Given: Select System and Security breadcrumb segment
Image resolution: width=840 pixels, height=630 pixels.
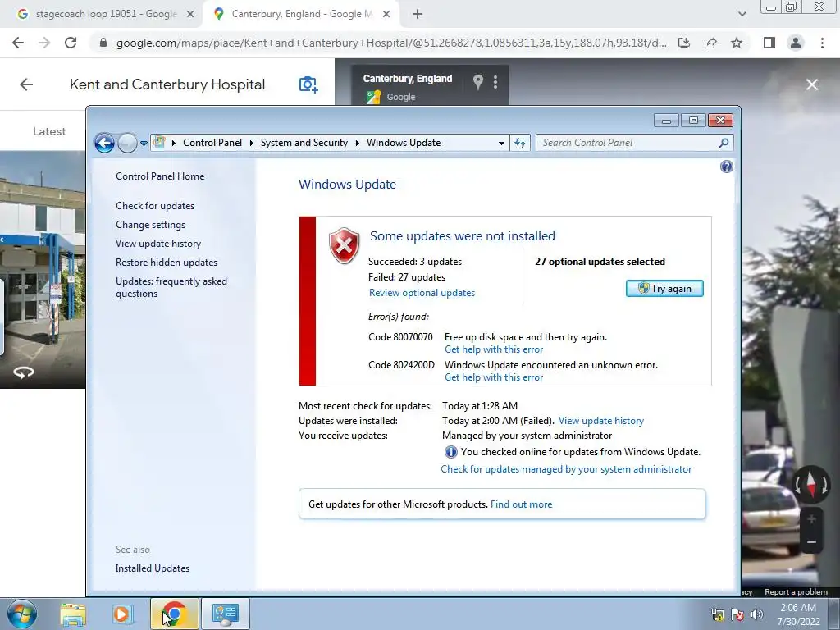Looking at the screenshot, I should [x=304, y=143].
